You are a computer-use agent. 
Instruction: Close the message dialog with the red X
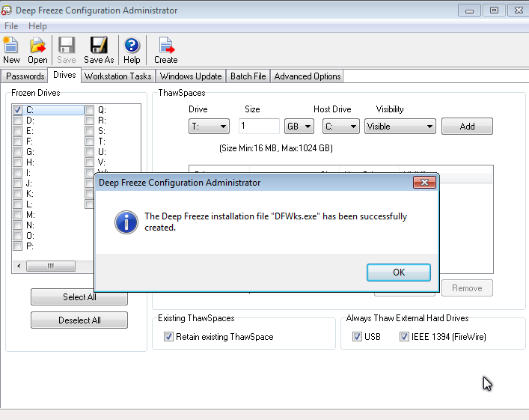pyautogui.click(x=424, y=183)
